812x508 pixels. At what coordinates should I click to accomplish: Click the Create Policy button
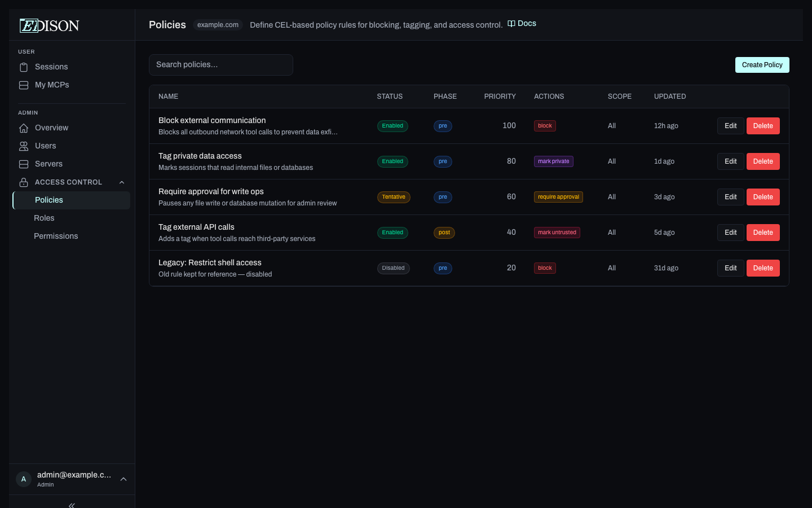(762, 64)
